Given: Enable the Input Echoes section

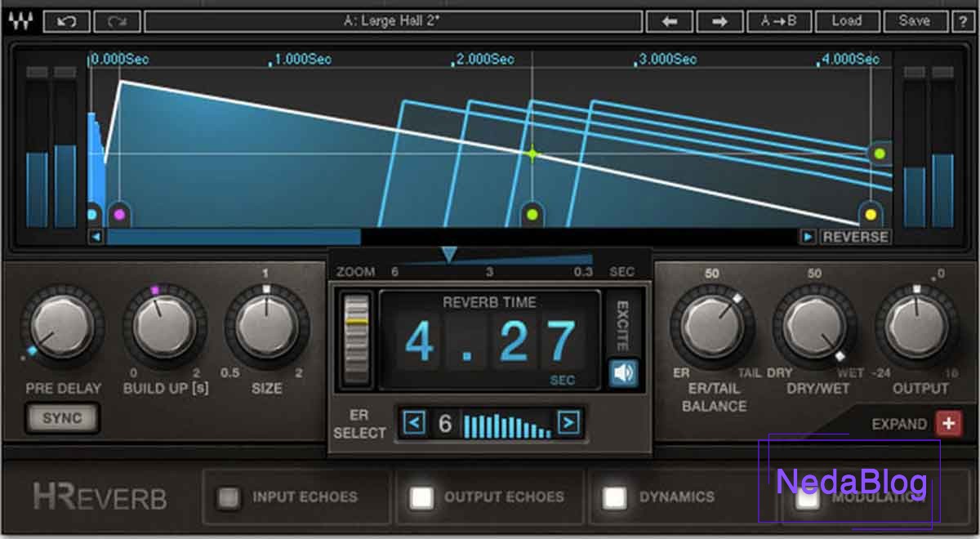Looking at the screenshot, I should coord(230,497).
